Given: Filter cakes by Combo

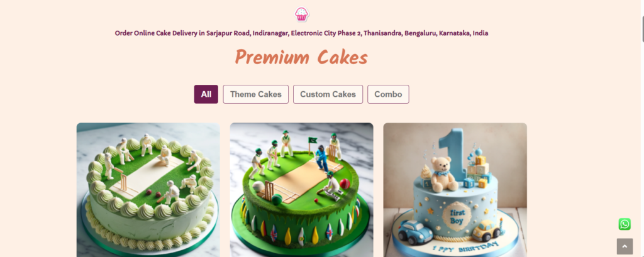Looking at the screenshot, I should (388, 94).
